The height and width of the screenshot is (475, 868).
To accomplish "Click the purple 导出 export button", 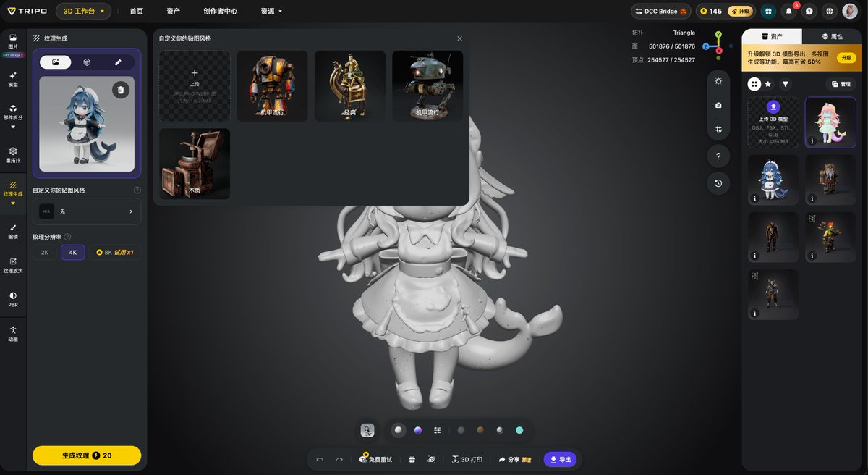I will click(560, 459).
